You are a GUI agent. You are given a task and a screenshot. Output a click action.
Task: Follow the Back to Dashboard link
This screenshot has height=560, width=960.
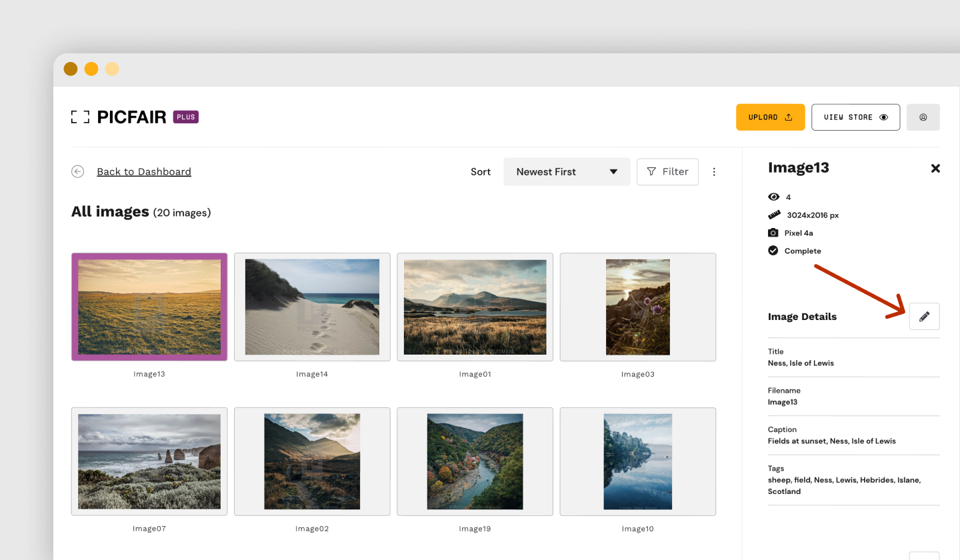pos(144,171)
